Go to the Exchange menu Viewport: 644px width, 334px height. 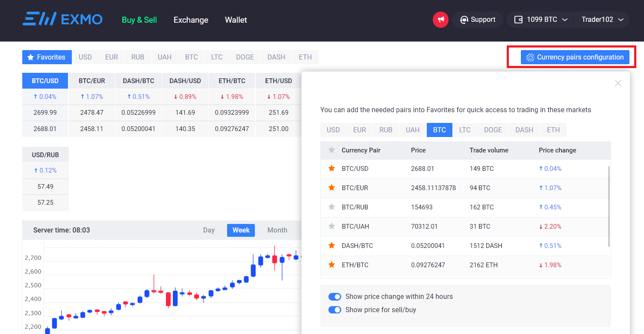pos(191,20)
